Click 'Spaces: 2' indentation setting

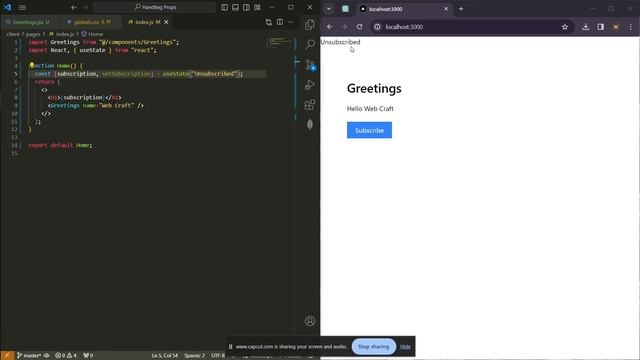coord(194,356)
